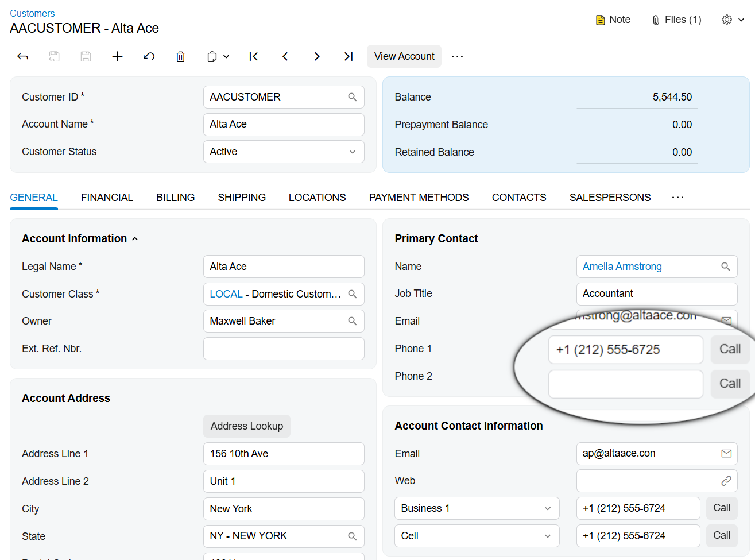The width and height of the screenshot is (755, 560).
Task: Open the Amelia Armstrong contact link
Action: click(x=622, y=267)
